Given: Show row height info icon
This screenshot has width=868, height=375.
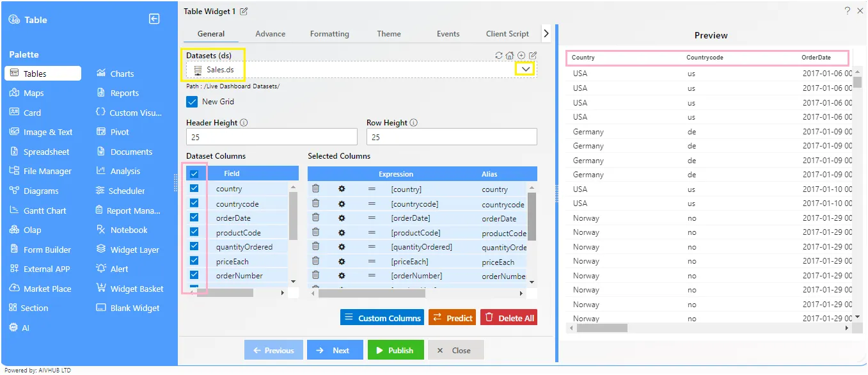Looking at the screenshot, I should (413, 123).
